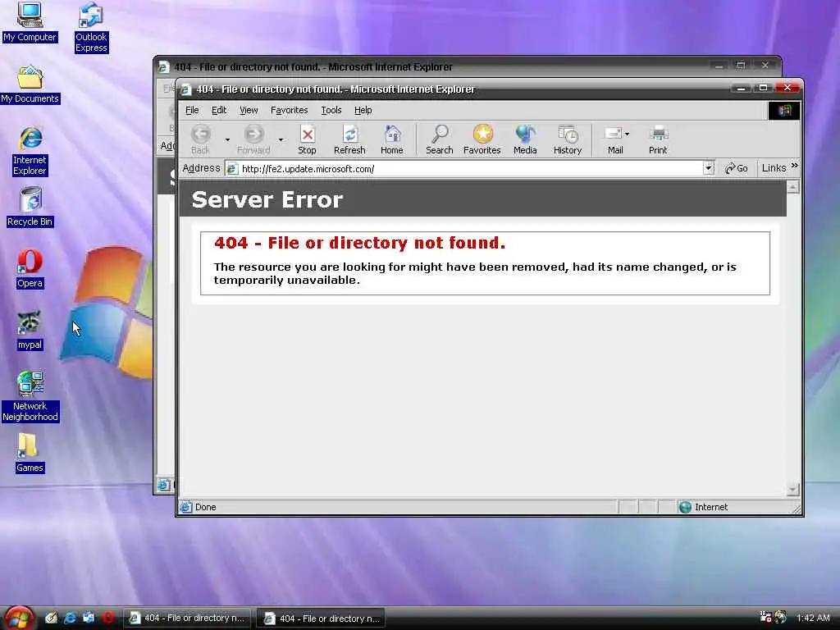Switch to second 404 taskbar button
This screenshot has height=630, width=840.
pos(322,619)
